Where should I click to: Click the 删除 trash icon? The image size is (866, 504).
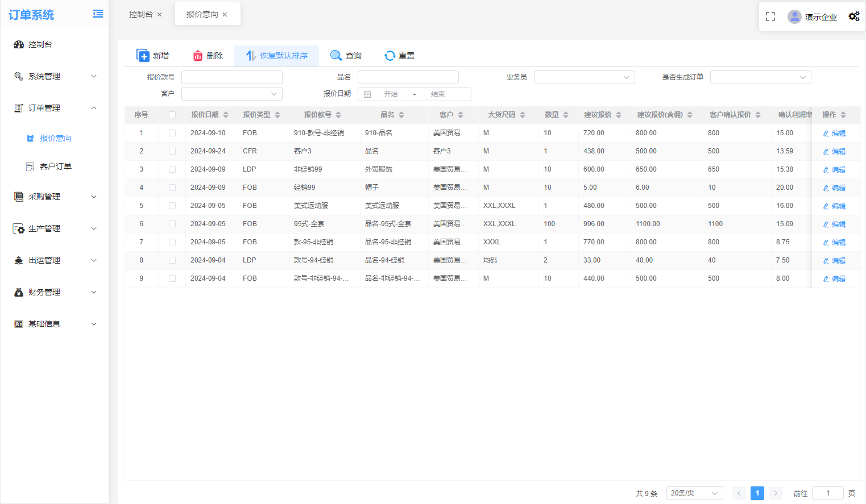coord(198,55)
